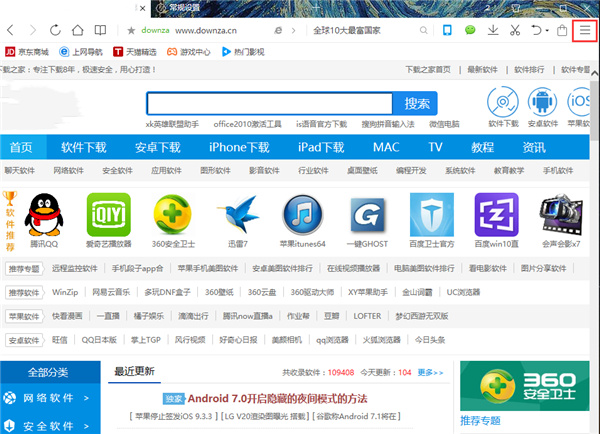This screenshot has height=434, width=600.
Task: Click the 图形软件 category link
Action: (x=215, y=170)
